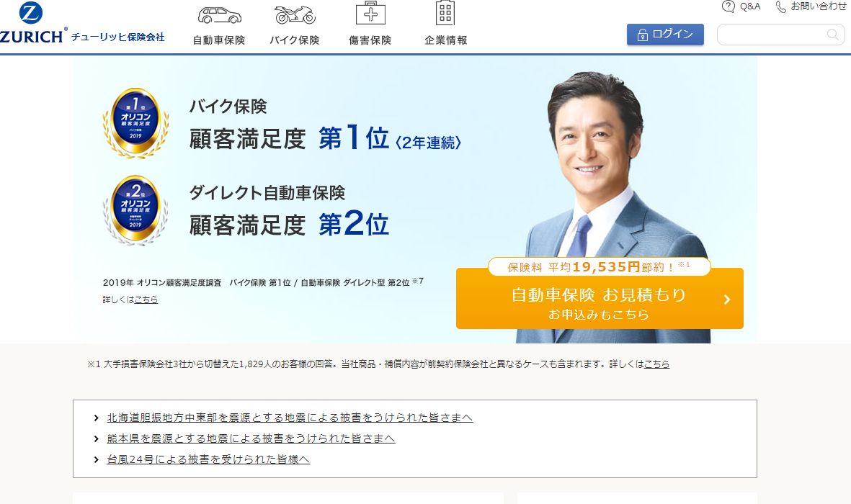Click the company info building icon
Screen dimensions: 851x504
445,12
